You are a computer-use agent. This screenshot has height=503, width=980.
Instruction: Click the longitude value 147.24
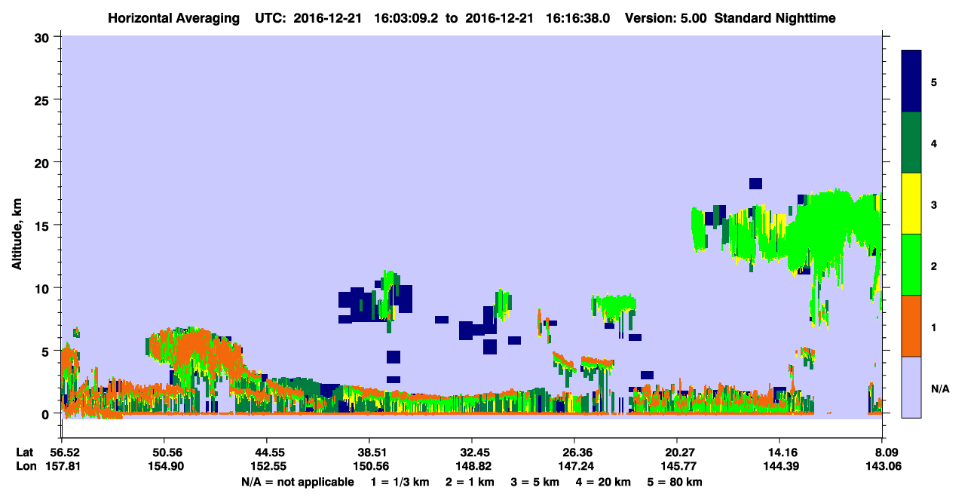click(574, 467)
